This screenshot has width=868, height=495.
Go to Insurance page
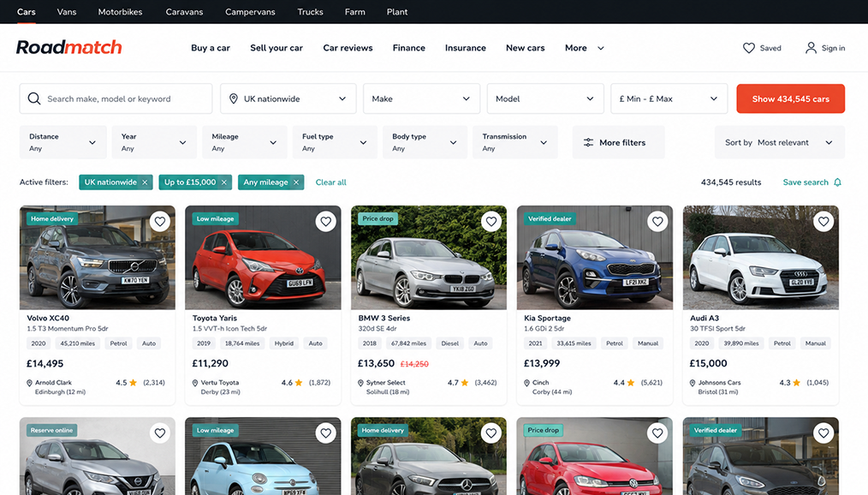(x=466, y=48)
